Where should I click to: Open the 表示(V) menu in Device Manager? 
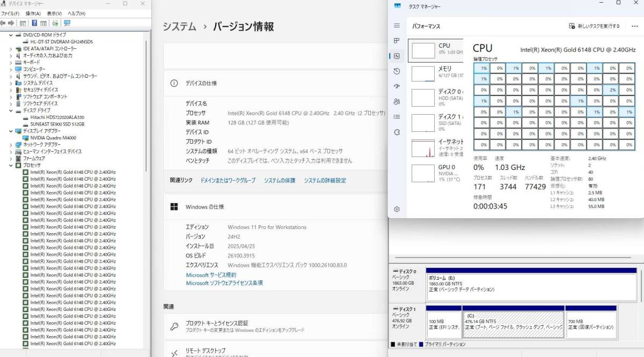(54, 13)
